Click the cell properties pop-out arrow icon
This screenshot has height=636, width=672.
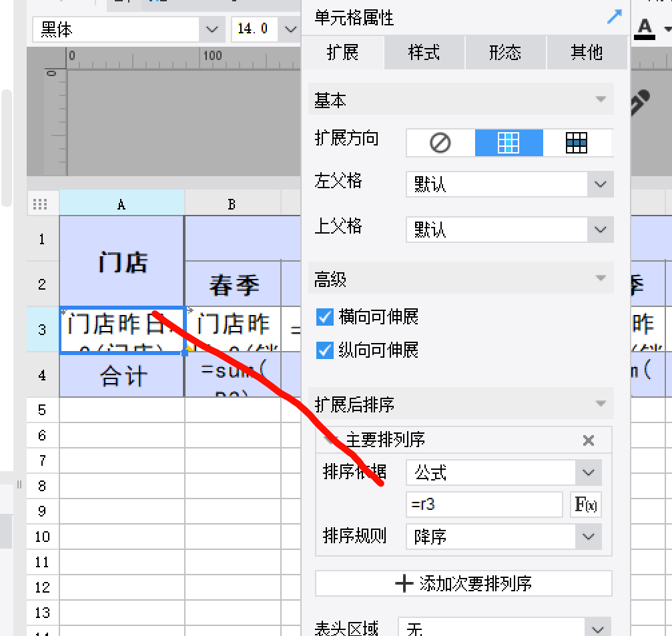point(615,17)
